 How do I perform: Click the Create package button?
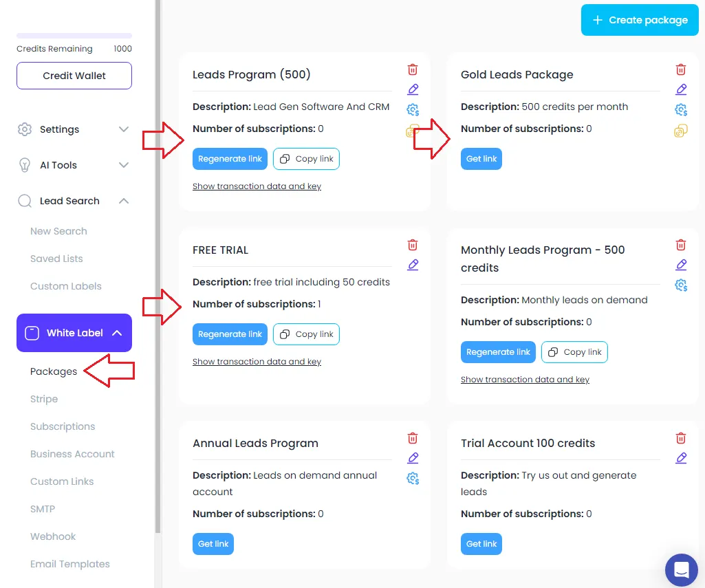(x=640, y=20)
